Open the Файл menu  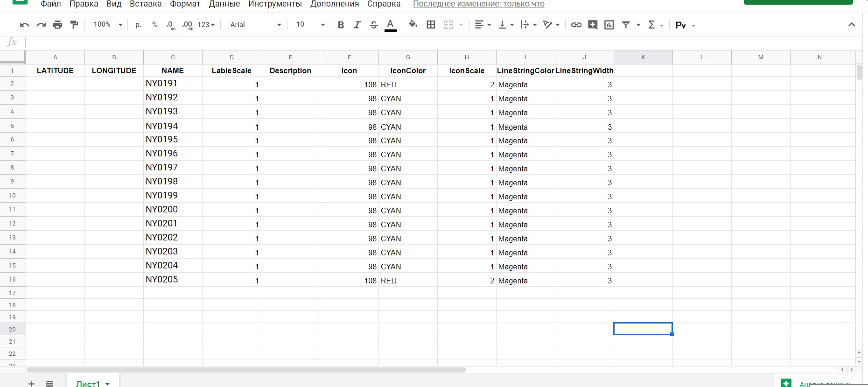51,4
